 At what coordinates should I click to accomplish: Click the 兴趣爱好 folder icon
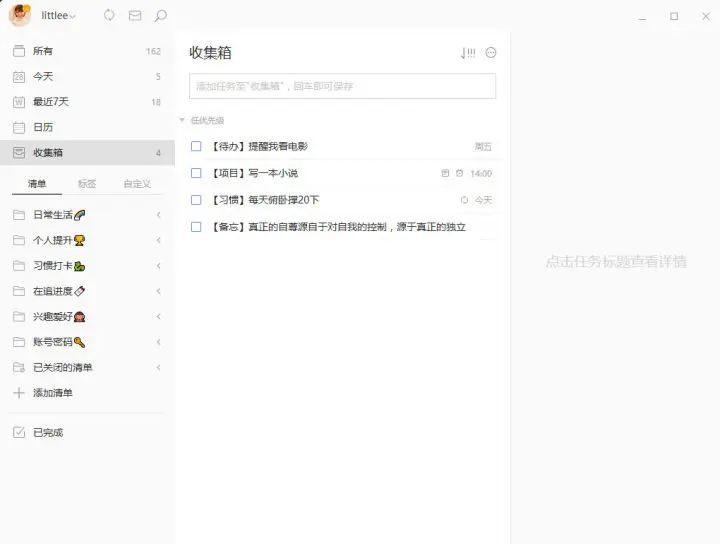tap(19, 316)
